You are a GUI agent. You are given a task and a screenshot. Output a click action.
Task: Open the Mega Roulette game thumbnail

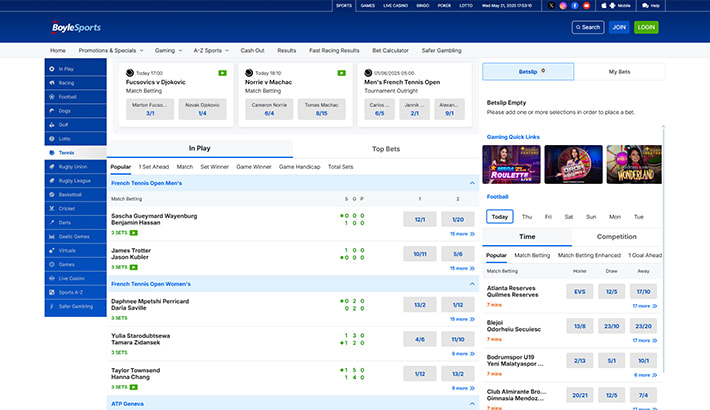point(511,164)
